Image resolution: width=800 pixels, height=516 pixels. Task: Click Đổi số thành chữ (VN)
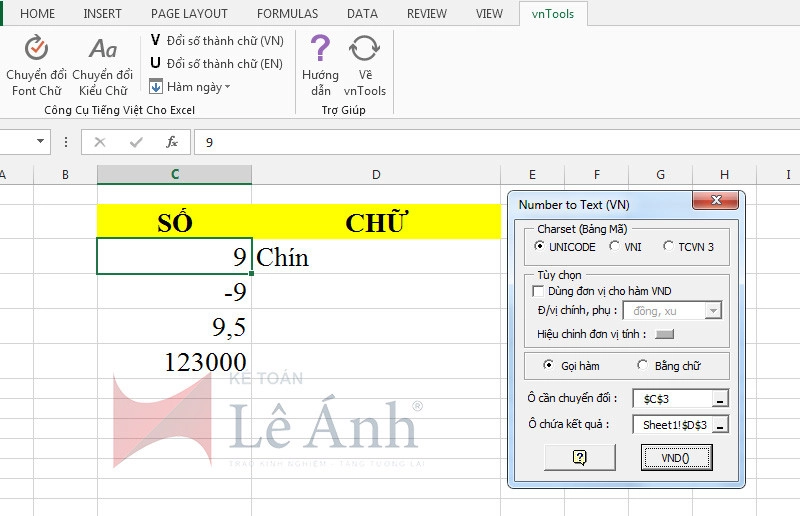coord(216,40)
